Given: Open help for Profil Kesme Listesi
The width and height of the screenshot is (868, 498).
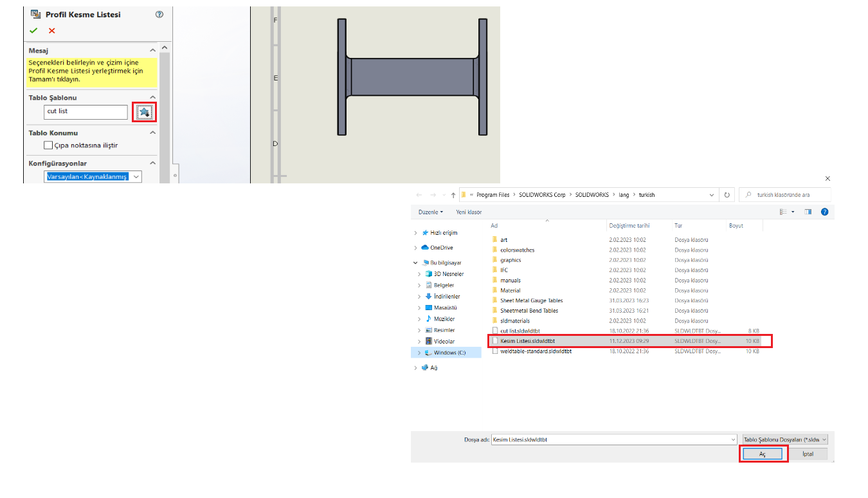Looking at the screenshot, I should (x=159, y=14).
